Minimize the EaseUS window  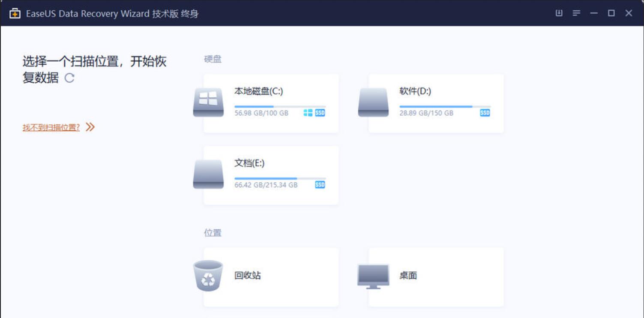[593, 13]
